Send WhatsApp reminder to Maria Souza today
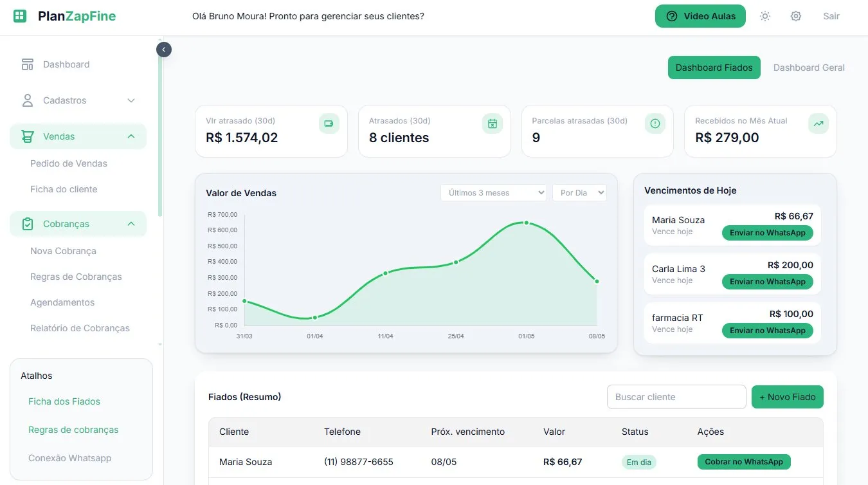This screenshot has height=485, width=868. pos(768,233)
